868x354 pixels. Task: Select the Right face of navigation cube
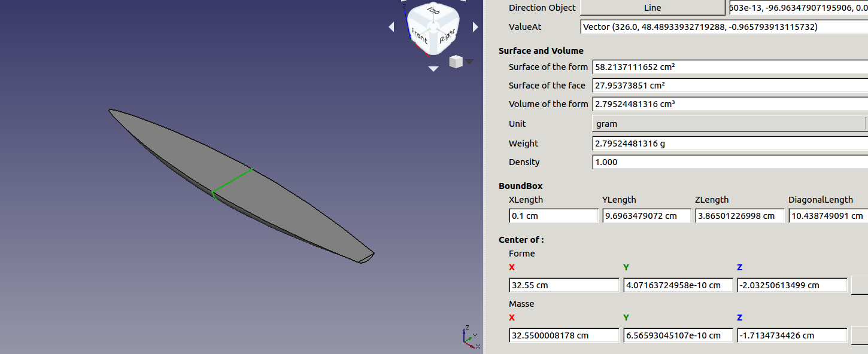(x=447, y=37)
